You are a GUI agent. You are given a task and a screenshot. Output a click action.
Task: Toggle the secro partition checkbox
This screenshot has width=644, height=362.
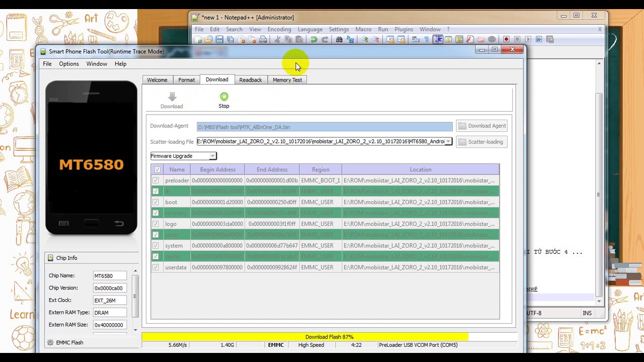coord(155,235)
